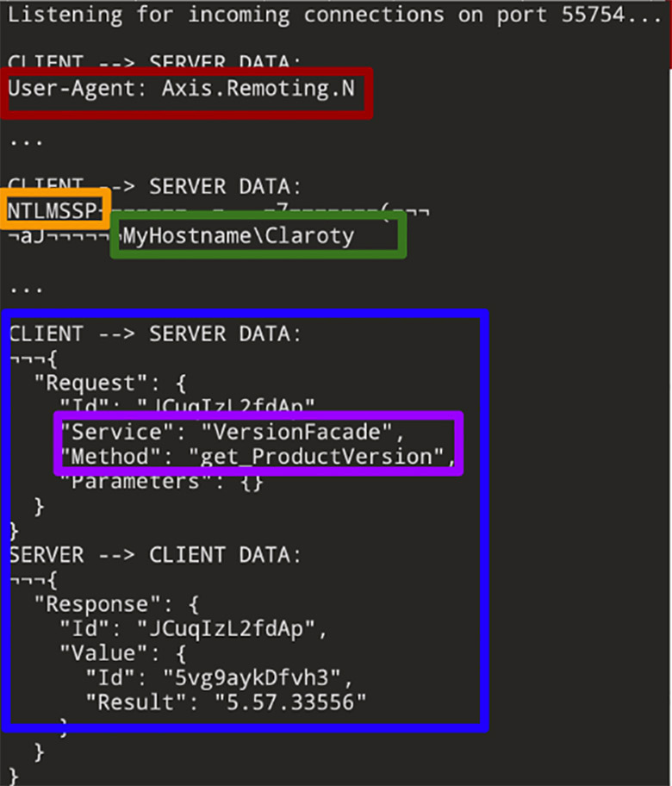Screen dimensions: 672x786
Task: Click the "Service" key name
Action: [x=103, y=432]
